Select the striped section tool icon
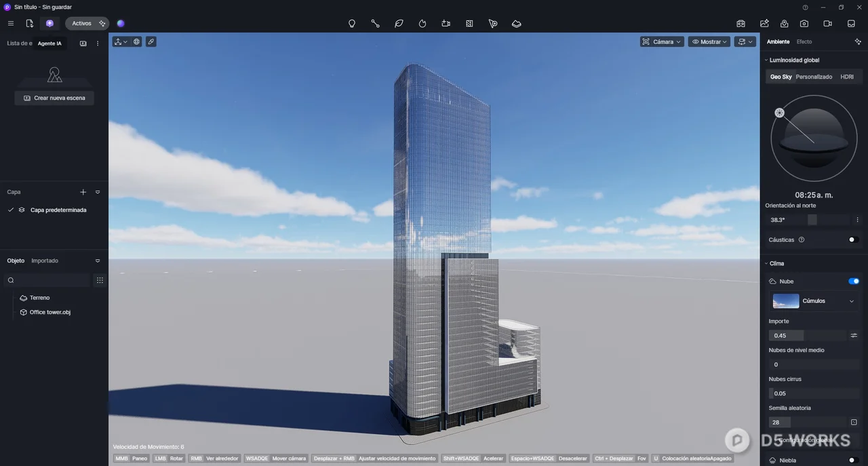The height and width of the screenshot is (466, 868). (x=469, y=23)
